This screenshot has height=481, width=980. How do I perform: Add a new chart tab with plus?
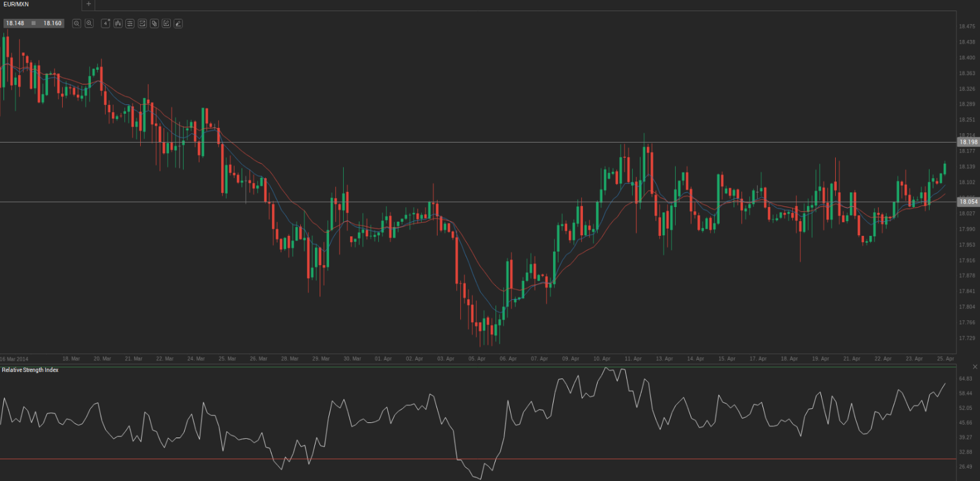point(89,4)
